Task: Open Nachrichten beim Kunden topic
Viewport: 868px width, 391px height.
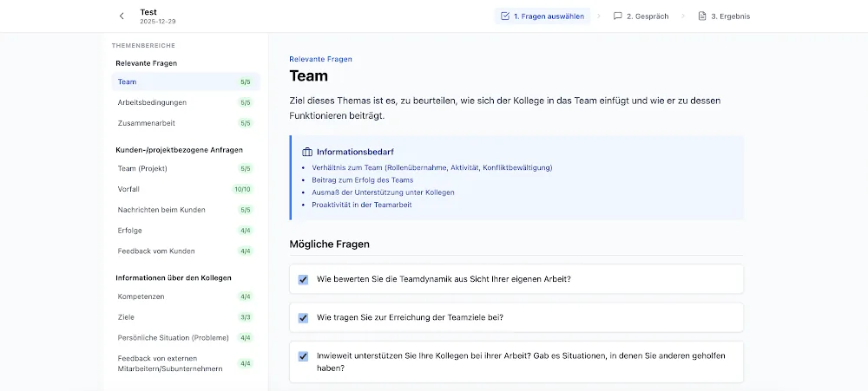Action: [x=186, y=210]
